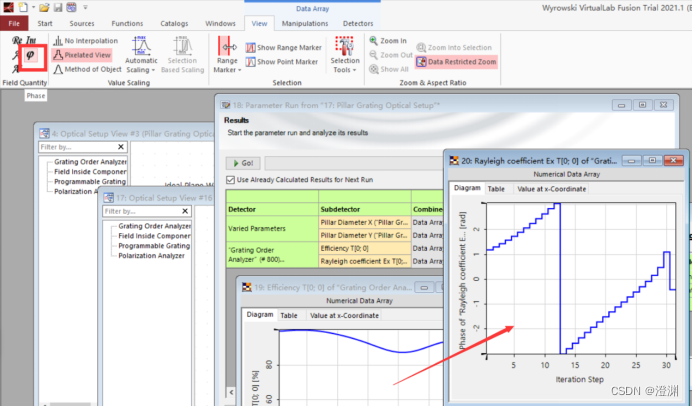
Task: Select the Real Part (Re) field quantity
Action: click(17, 41)
